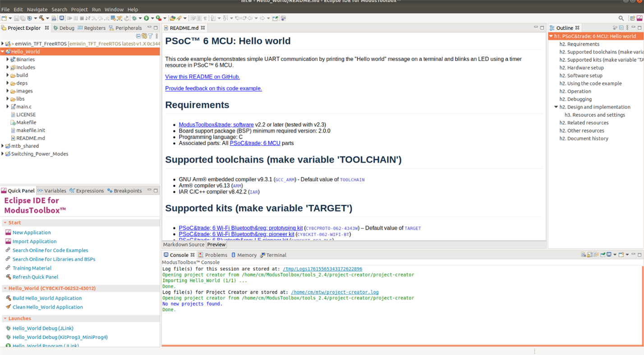This screenshot has height=355, width=644.
Task: Maximize the README.md editor area
Action: coord(542,28)
